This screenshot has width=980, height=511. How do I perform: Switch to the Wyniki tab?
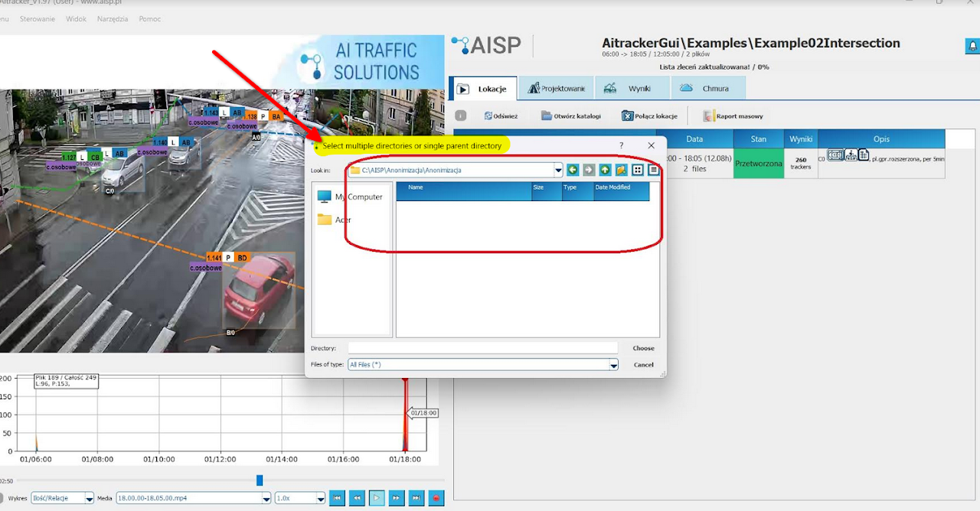pyautogui.click(x=632, y=89)
